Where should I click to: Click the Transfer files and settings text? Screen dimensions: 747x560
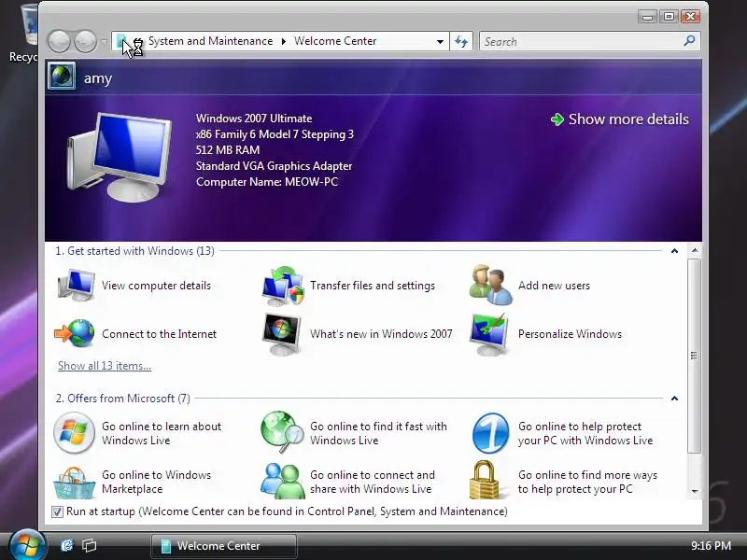tap(373, 286)
